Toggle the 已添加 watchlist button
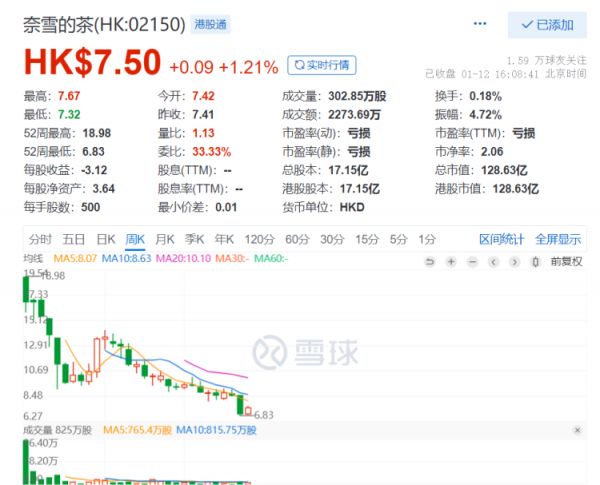This screenshot has height=485, width=600. tap(547, 24)
